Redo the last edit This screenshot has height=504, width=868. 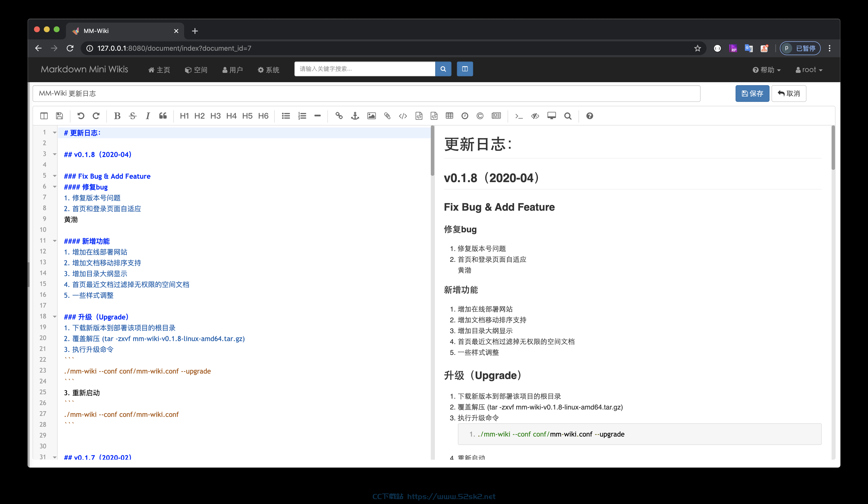96,116
